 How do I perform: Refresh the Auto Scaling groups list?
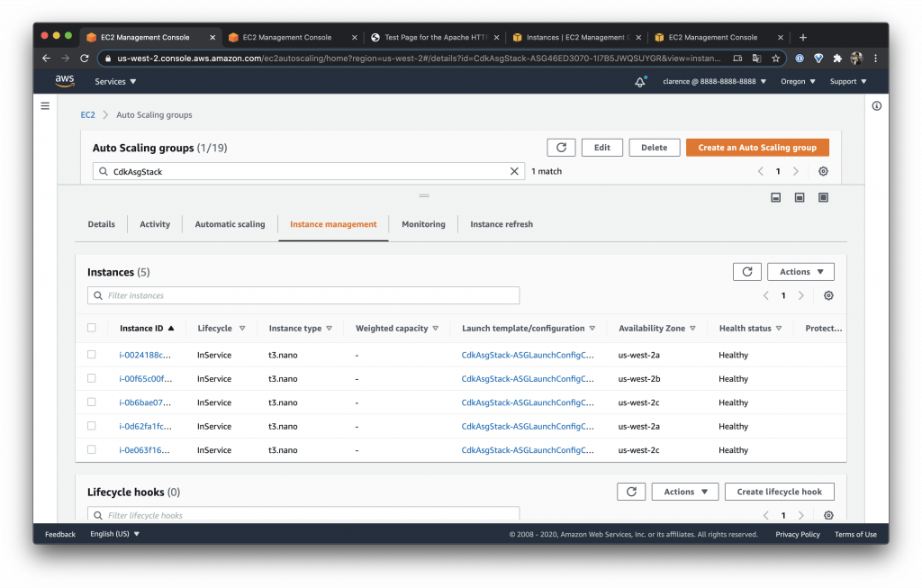click(x=561, y=148)
